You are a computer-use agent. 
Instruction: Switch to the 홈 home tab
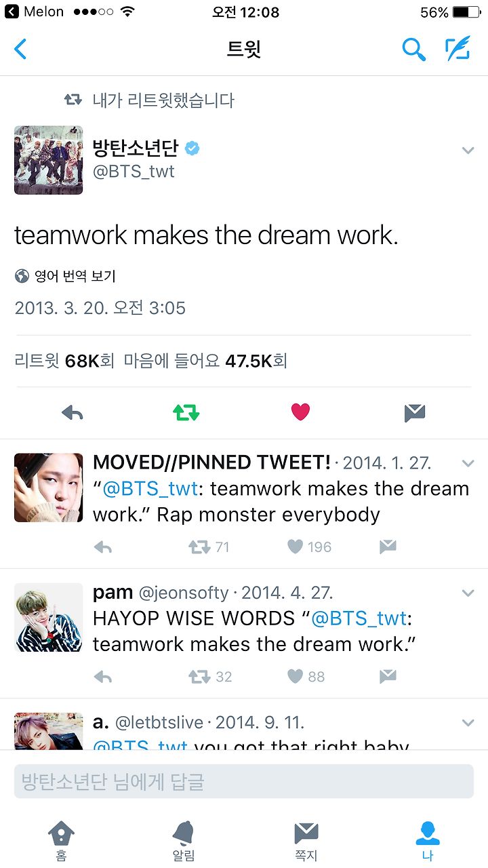(61, 840)
